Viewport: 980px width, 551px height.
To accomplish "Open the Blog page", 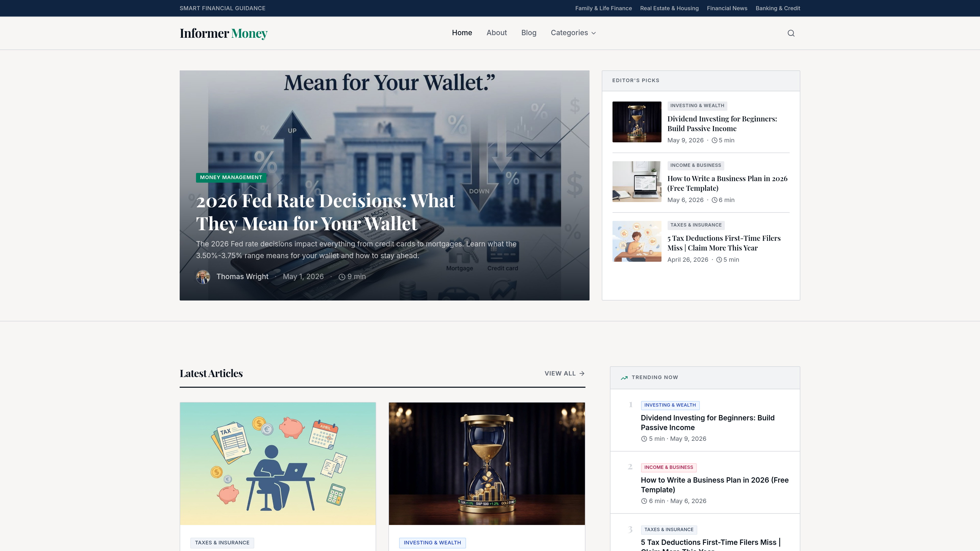I will tap(529, 33).
